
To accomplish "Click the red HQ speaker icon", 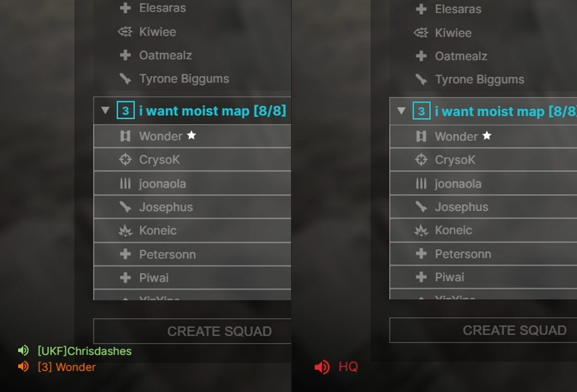I will (322, 367).
